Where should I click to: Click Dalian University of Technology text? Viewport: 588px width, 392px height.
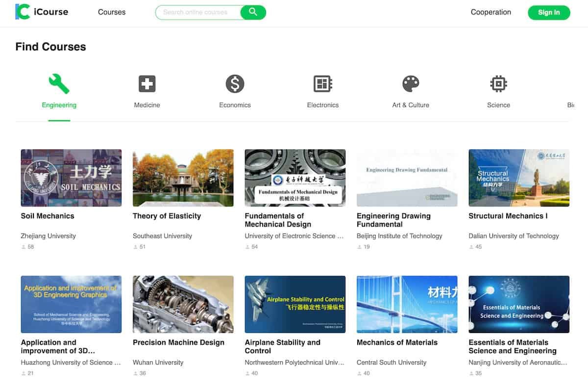[x=514, y=236]
